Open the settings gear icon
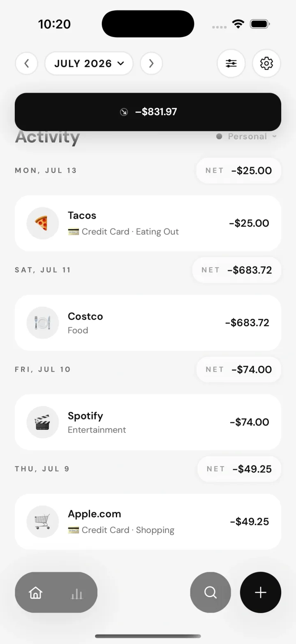This screenshot has width=296, height=644. (266, 63)
